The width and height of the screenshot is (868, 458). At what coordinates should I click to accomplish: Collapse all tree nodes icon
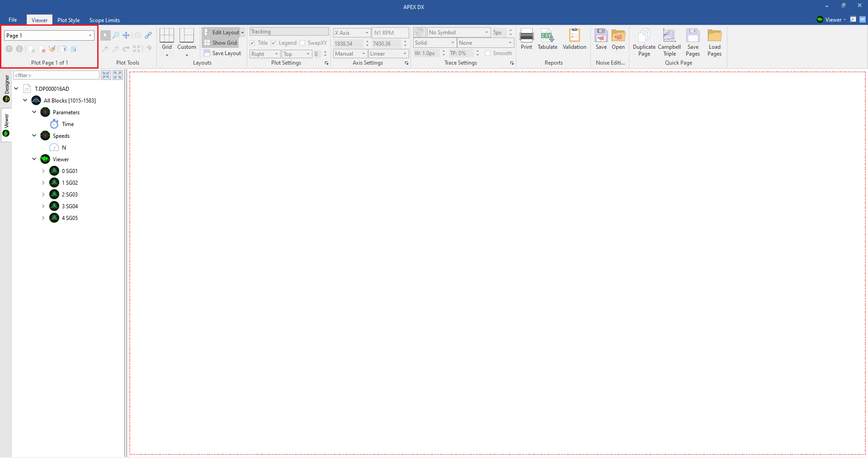click(x=106, y=75)
